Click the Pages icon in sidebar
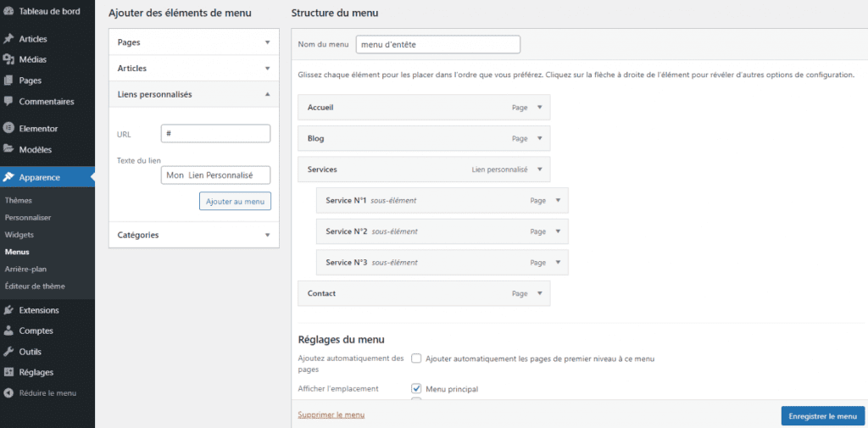This screenshot has width=868, height=428. [8, 81]
